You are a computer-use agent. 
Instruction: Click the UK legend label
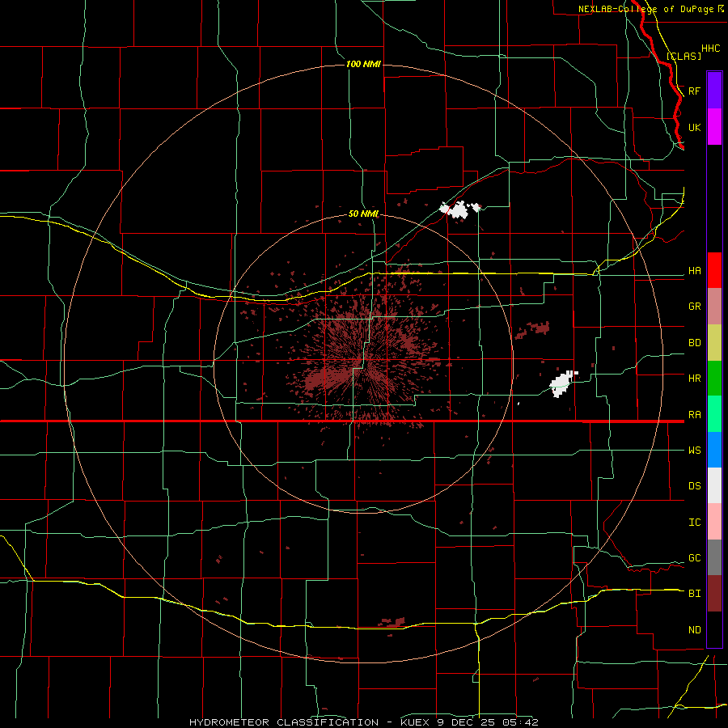click(x=694, y=128)
